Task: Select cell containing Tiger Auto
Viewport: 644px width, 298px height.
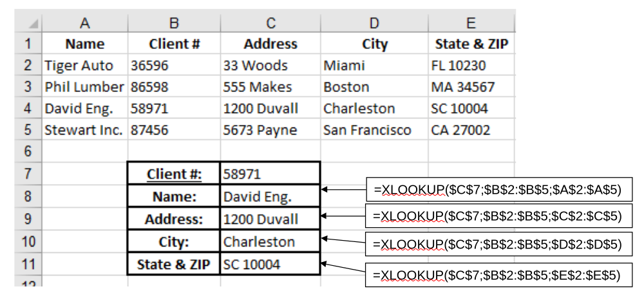Action: click(x=85, y=65)
